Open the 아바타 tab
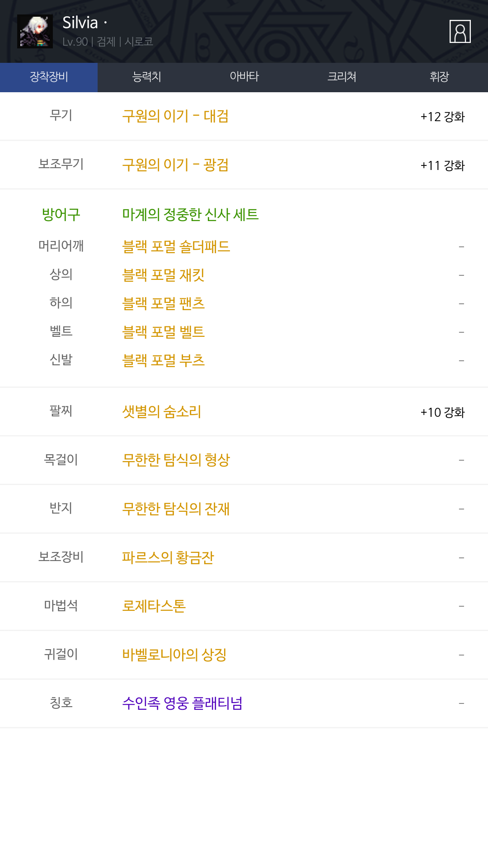The height and width of the screenshot is (868, 488). [244, 77]
